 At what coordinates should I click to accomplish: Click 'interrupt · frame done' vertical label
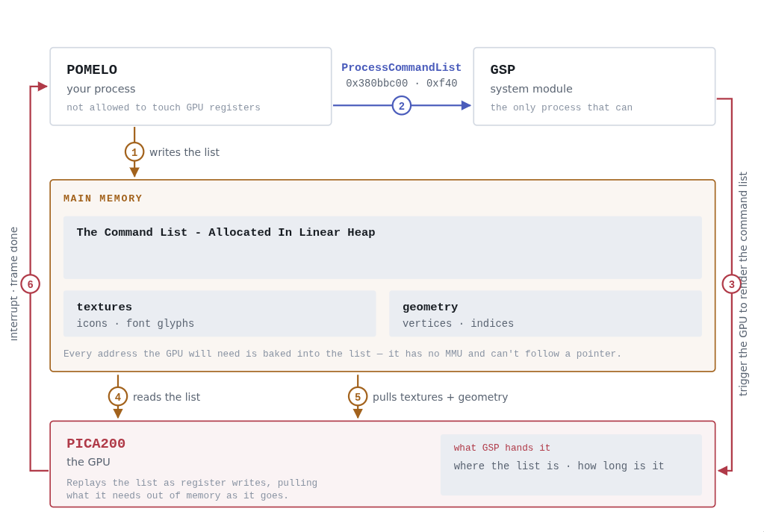click(13, 284)
